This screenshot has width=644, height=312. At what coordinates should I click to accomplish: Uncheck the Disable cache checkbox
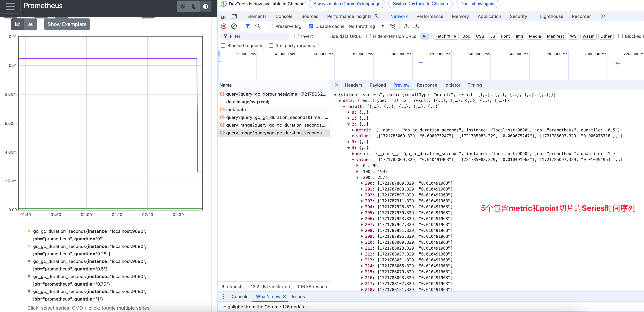point(311,26)
